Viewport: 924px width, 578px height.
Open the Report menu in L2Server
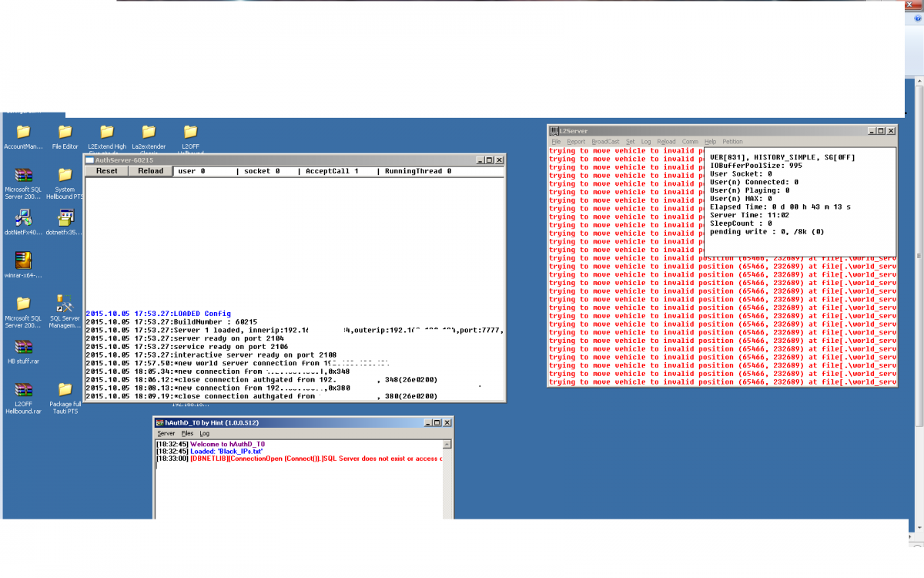[x=576, y=142]
